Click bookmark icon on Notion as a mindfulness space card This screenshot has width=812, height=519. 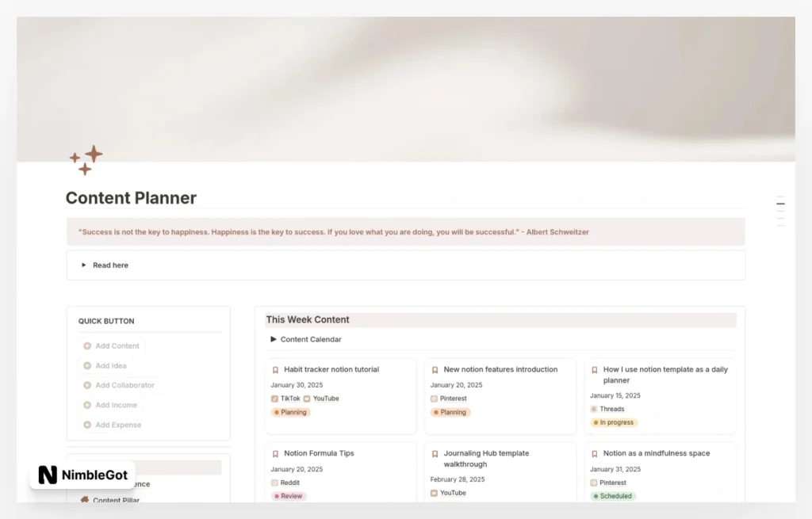coord(595,454)
